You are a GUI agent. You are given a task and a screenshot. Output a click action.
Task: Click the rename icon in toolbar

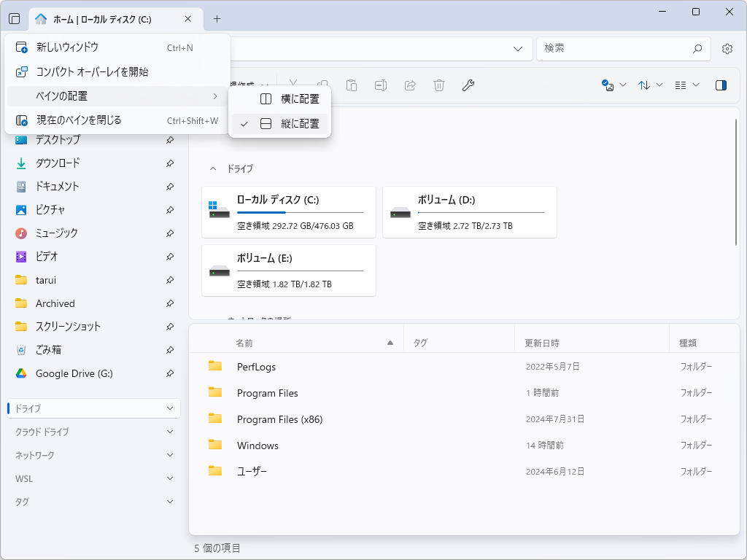[x=381, y=85]
